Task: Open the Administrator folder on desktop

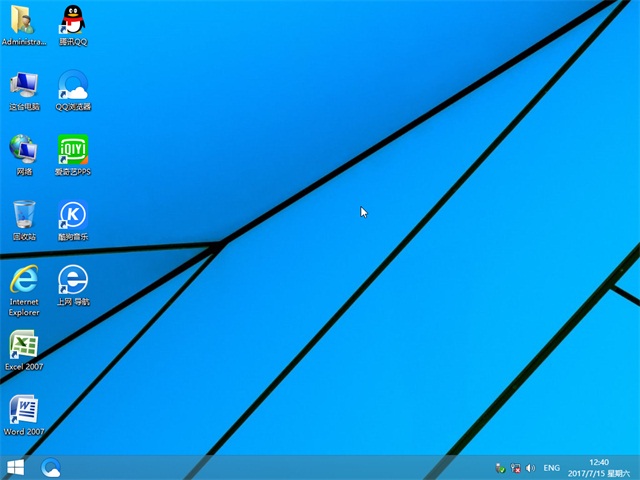Action: click(x=24, y=20)
